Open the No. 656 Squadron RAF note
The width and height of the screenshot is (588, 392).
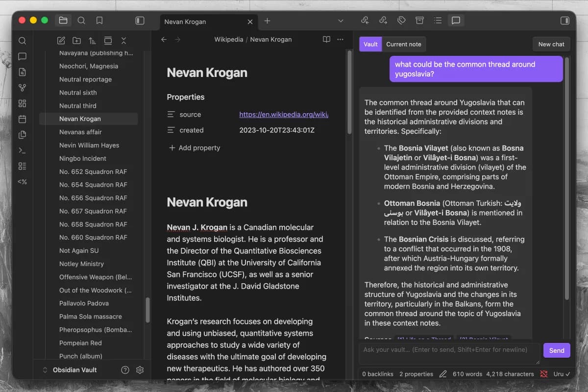(x=93, y=198)
